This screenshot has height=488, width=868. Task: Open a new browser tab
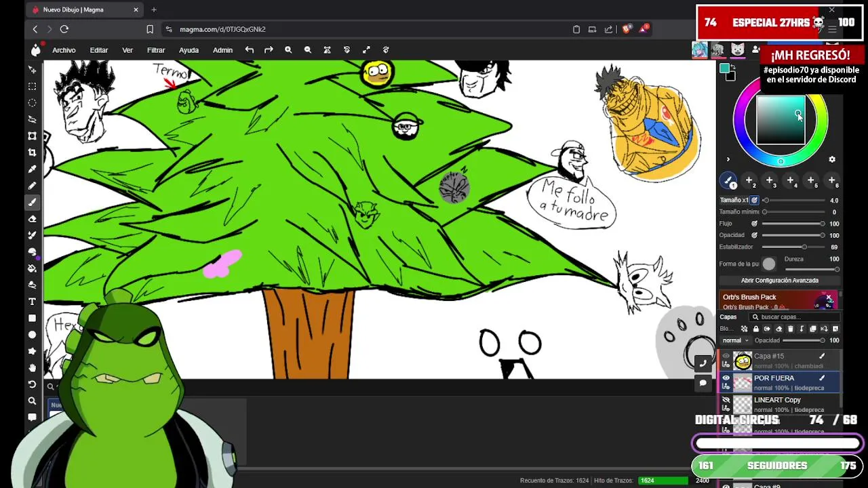154,9
